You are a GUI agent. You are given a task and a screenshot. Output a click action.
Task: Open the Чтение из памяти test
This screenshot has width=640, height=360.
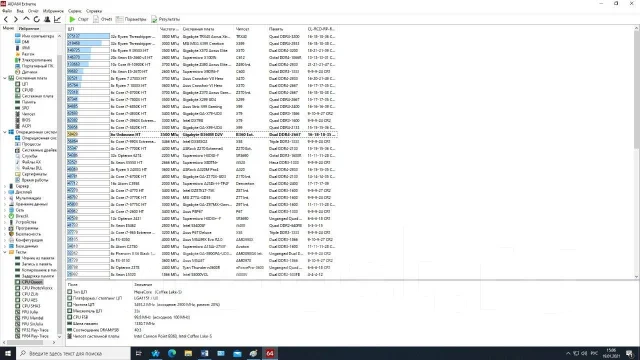tap(38, 258)
